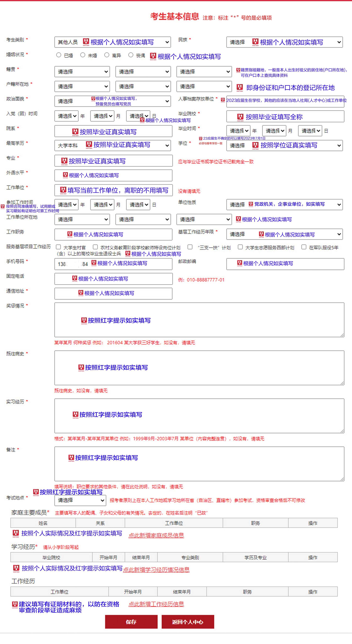Viewport: 352px width, 644px height.
Task: Open third 户籍所在地 dropdown
Action: click(x=204, y=86)
